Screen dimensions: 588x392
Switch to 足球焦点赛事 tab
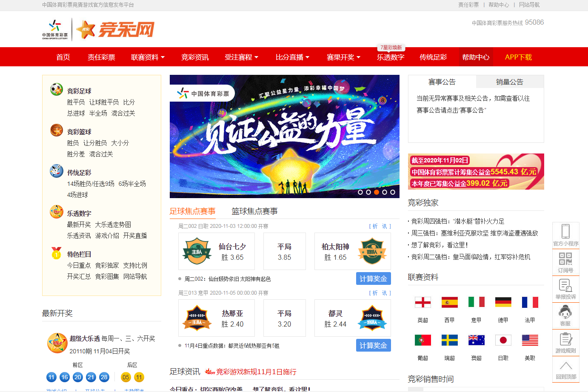click(192, 211)
